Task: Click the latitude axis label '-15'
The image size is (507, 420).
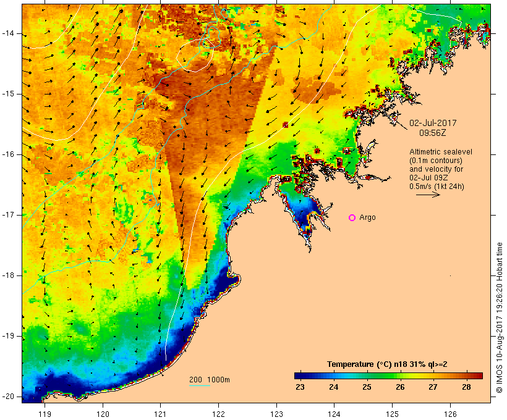Action: click(8, 94)
